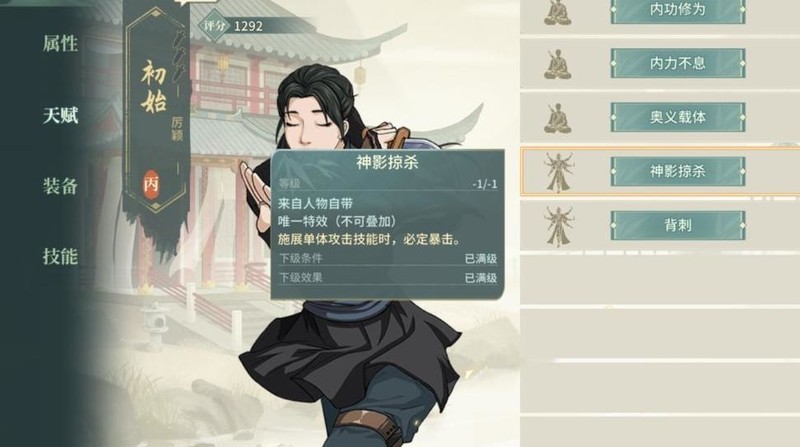
Task: Select the 技能 skills tab
Action: click(x=60, y=256)
